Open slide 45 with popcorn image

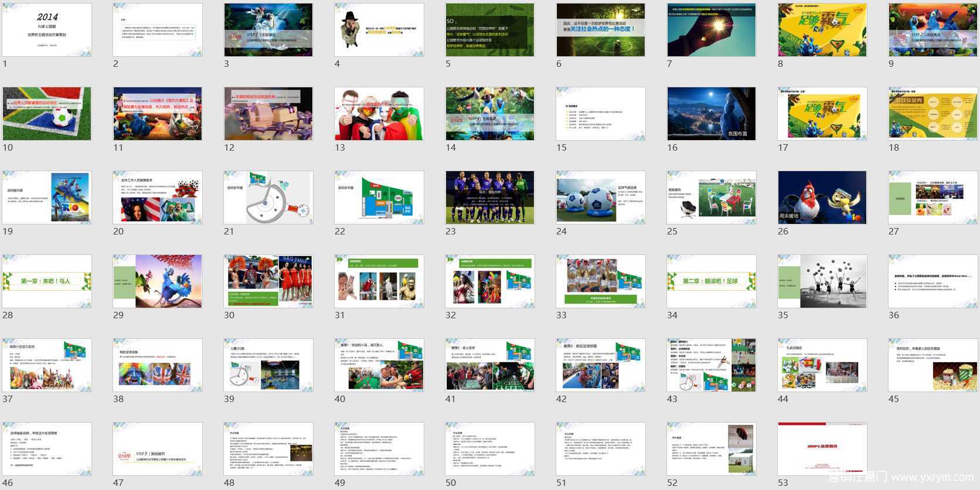[x=933, y=365]
